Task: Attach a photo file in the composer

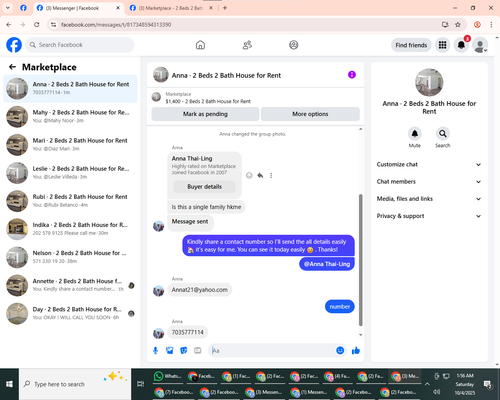Action: pos(169,350)
